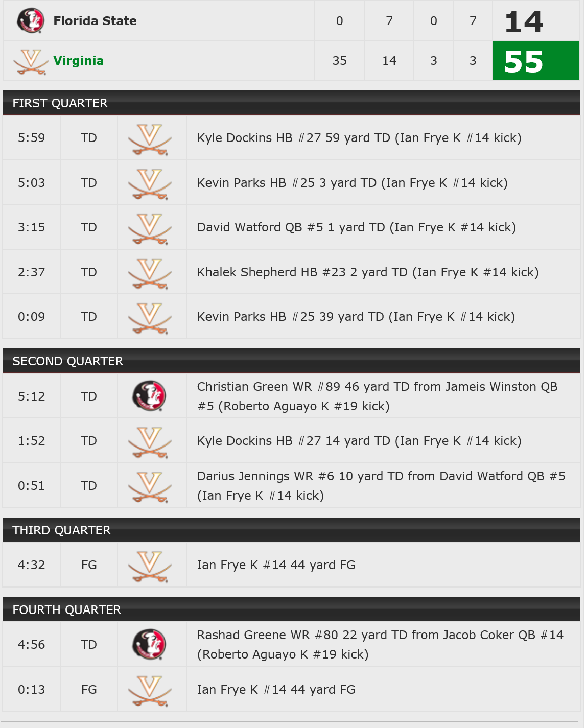Viewport: 586px width, 728px height.
Task: Open the Virginia team name link
Action: tap(79, 61)
